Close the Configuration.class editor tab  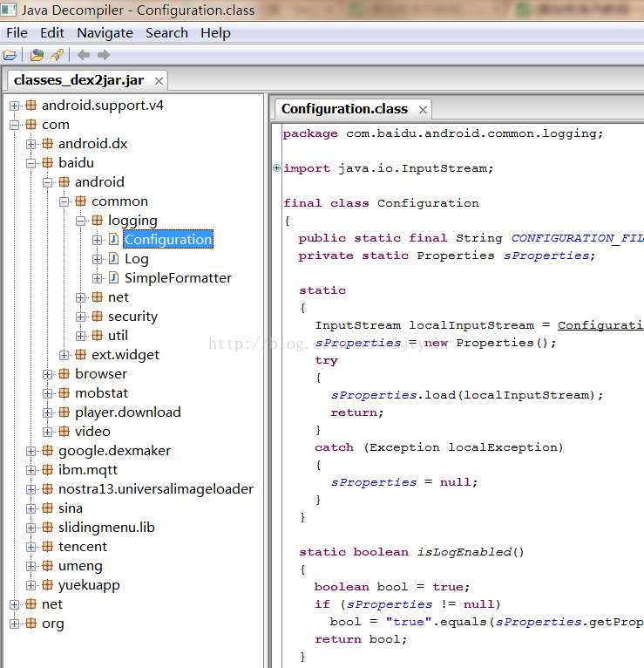(423, 110)
